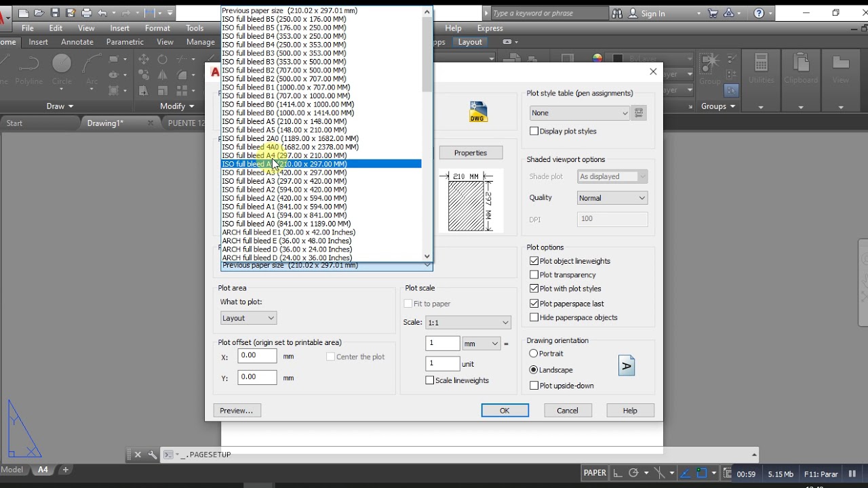Click the command line customize wrench icon
The width and height of the screenshot is (868, 488).
click(152, 455)
